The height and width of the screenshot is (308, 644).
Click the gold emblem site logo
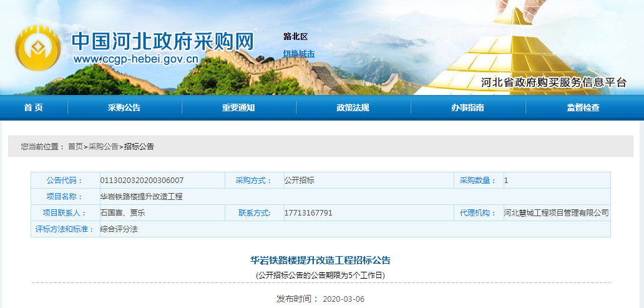pos(38,47)
